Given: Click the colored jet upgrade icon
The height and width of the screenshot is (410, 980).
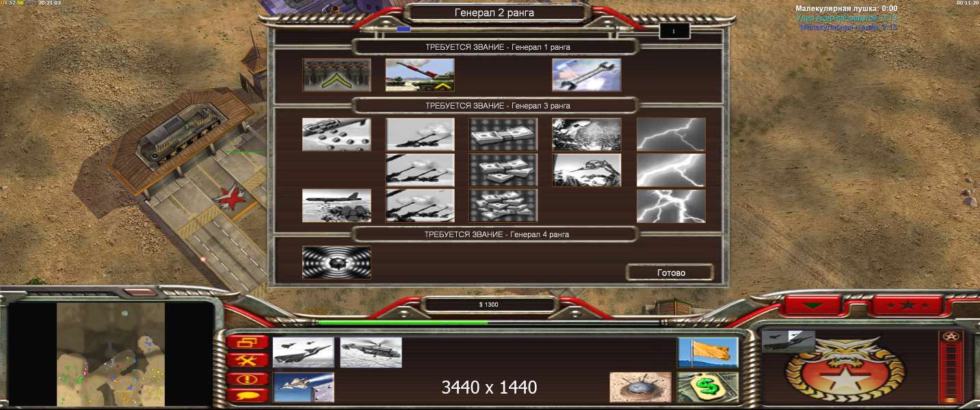Looking at the screenshot, I should 303,387.
